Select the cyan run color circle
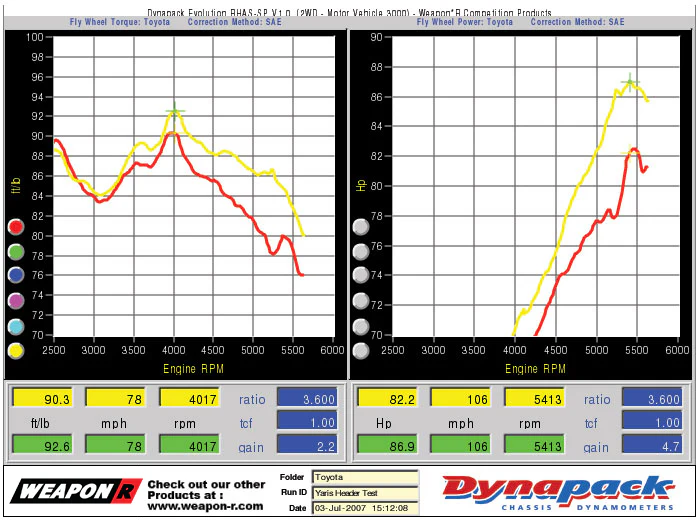 tap(16, 326)
